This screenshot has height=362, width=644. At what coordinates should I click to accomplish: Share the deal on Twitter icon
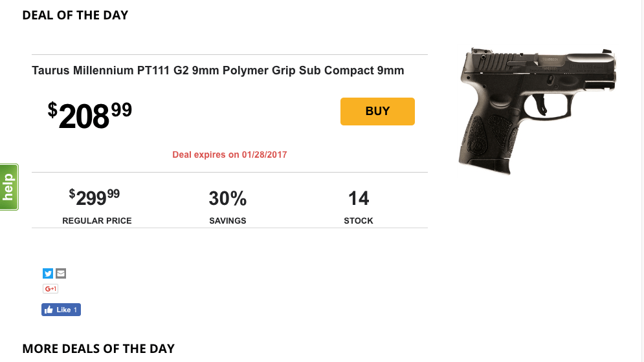(x=48, y=273)
